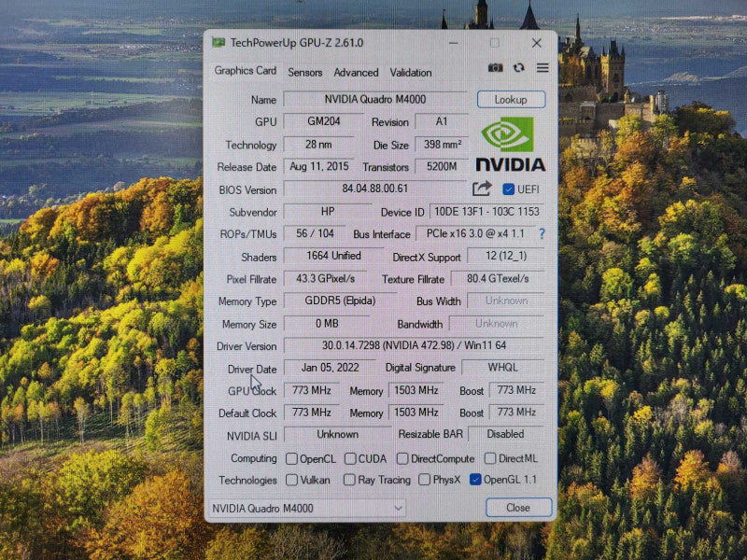
Task: Click the Bandwidth field Unknown
Action: pyautogui.click(x=497, y=324)
